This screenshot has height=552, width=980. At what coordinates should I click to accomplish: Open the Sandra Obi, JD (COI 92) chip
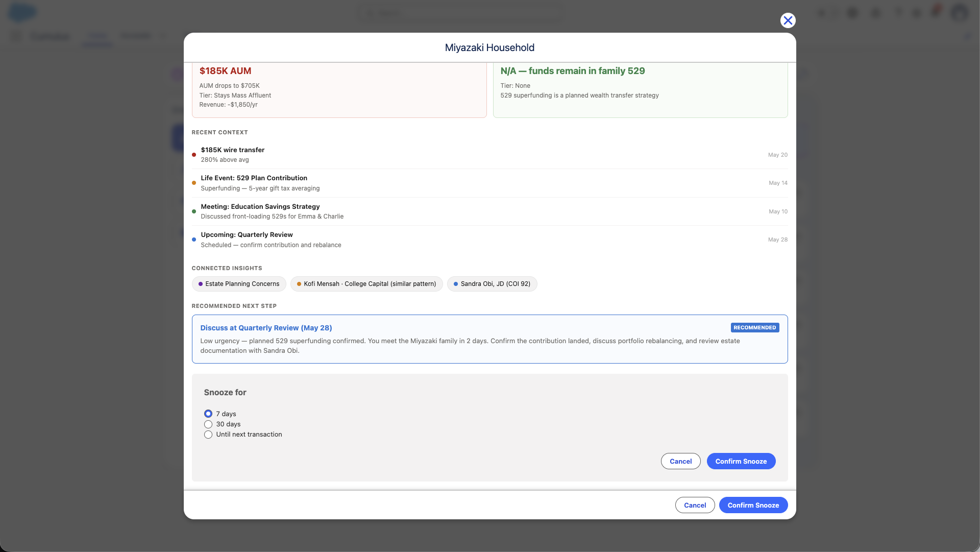click(x=492, y=284)
